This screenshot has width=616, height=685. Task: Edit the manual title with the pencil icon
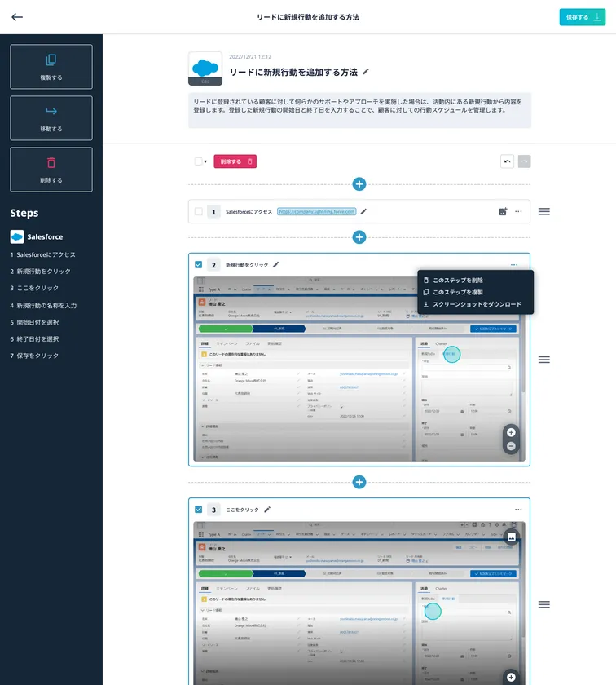click(366, 72)
